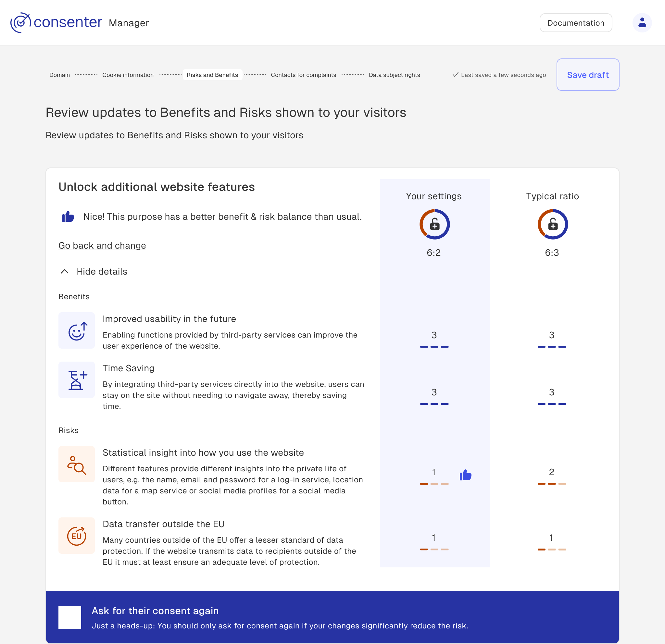Click the Save draft button

[x=588, y=75]
